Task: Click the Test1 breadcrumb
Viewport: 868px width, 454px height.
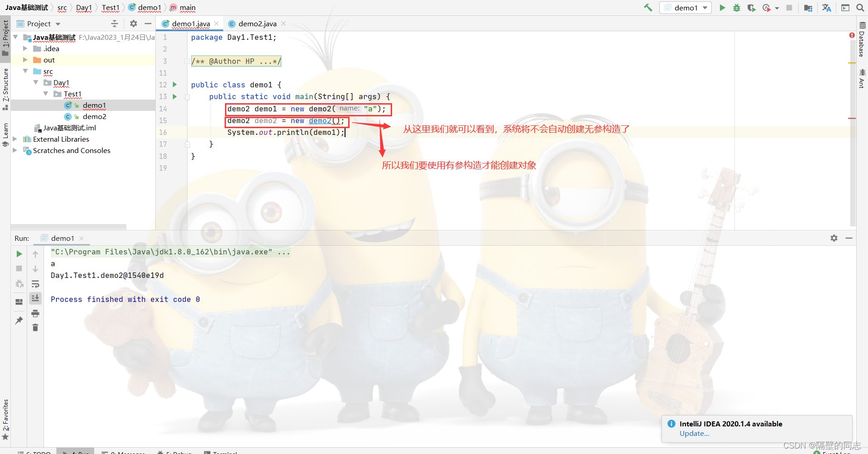Action: pyautogui.click(x=110, y=8)
